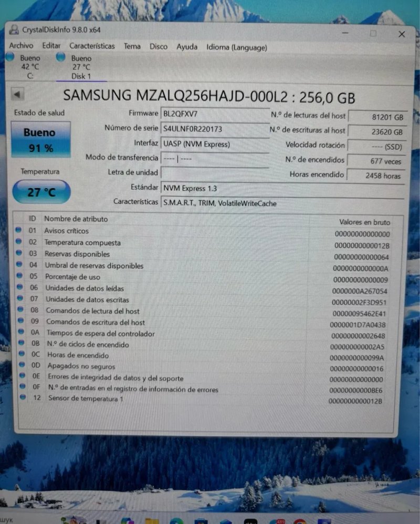Click the host reads value 81201 GB
The image size is (420, 524).
[377, 117]
